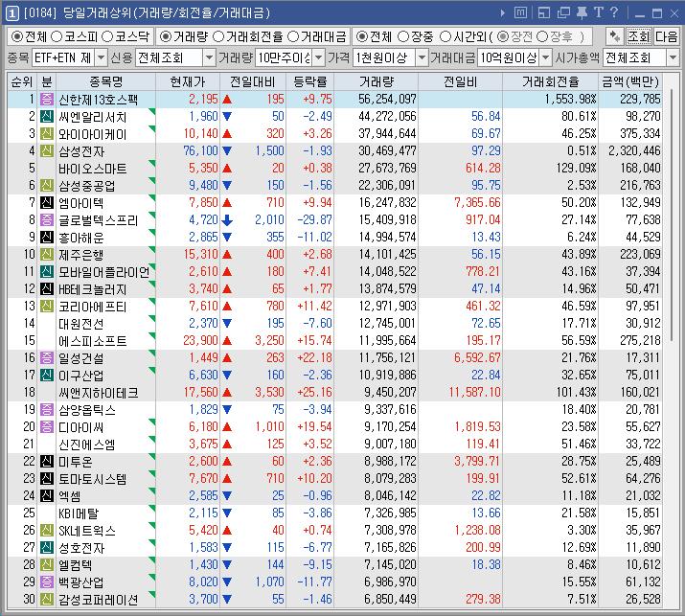Click the 다음 next button
Image resolution: width=685 pixels, height=616 pixels.
(x=666, y=36)
